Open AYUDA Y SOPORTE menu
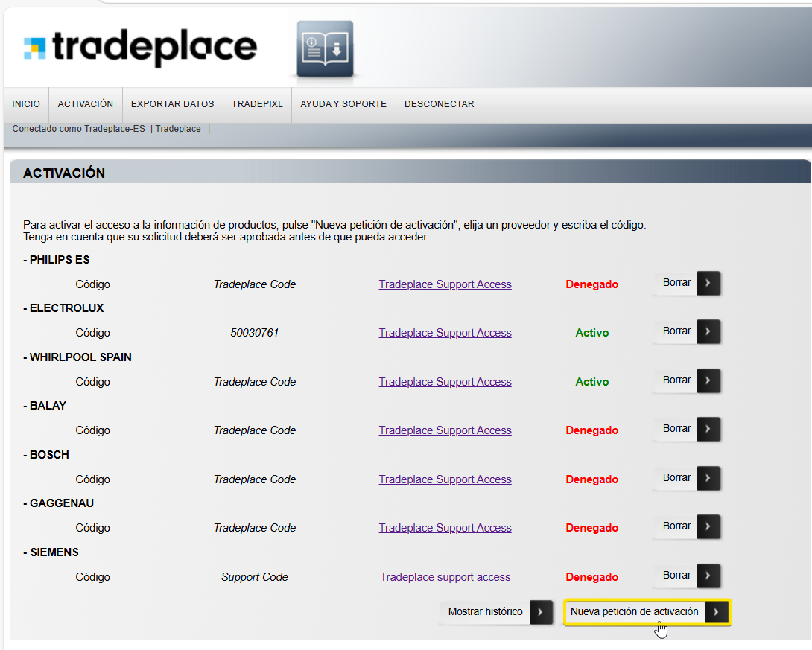 click(343, 104)
